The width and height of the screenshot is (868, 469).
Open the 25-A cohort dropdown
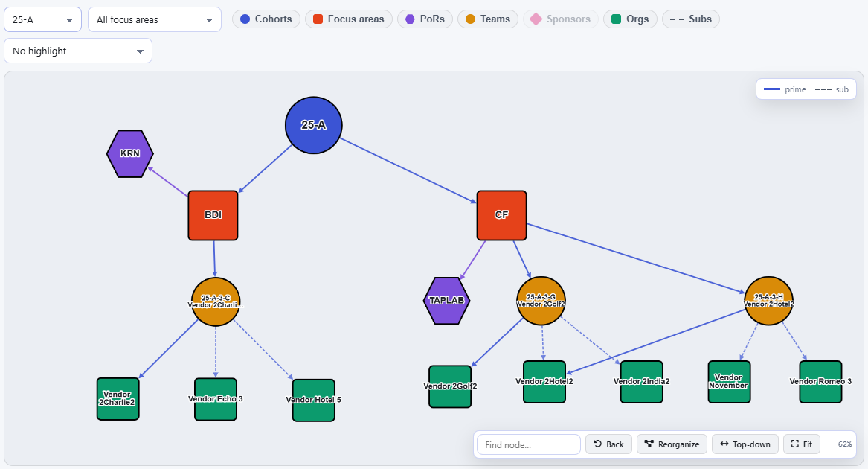click(42, 19)
